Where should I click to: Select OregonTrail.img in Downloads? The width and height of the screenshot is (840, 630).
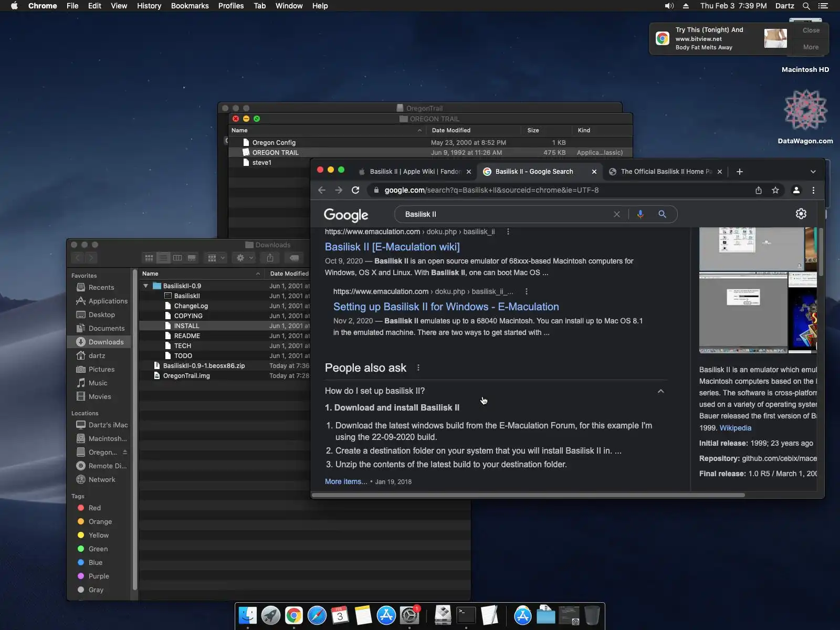coord(186,376)
